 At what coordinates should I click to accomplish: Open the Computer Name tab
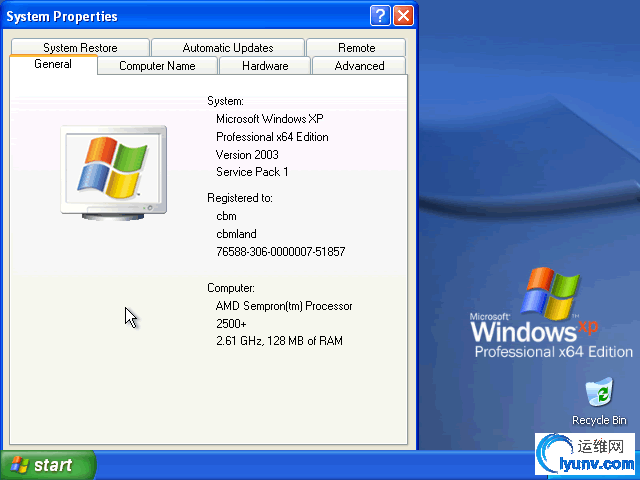[157, 66]
